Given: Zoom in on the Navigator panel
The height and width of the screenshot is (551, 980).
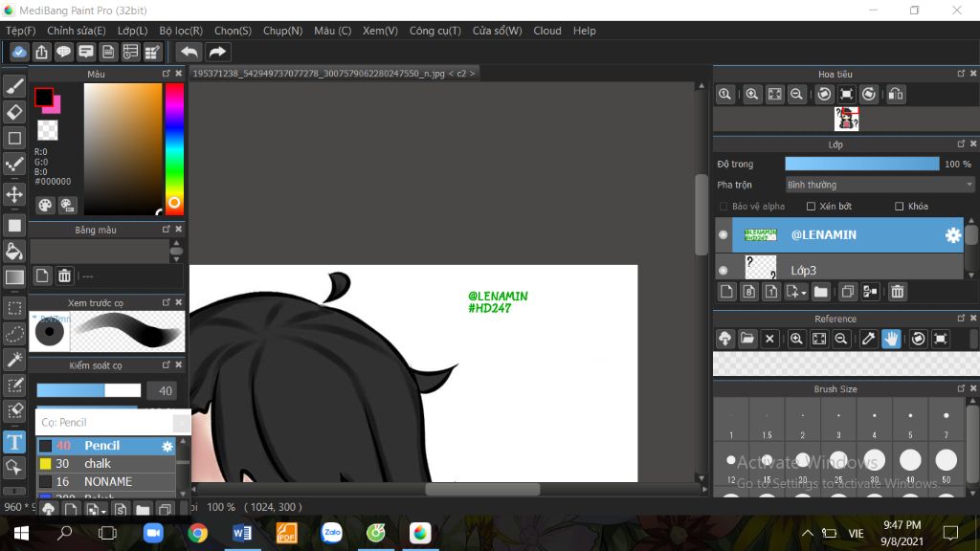Looking at the screenshot, I should pyautogui.click(x=752, y=95).
